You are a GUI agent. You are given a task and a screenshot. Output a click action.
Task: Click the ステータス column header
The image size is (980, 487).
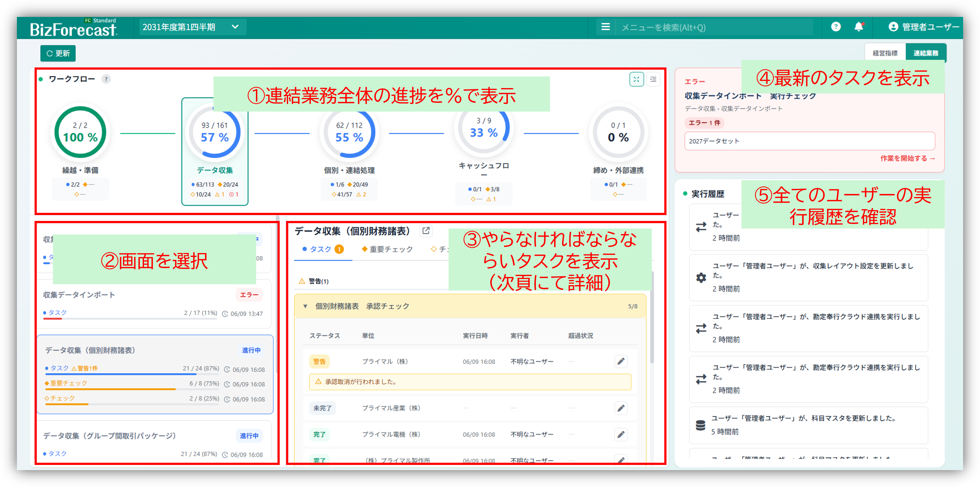325,336
